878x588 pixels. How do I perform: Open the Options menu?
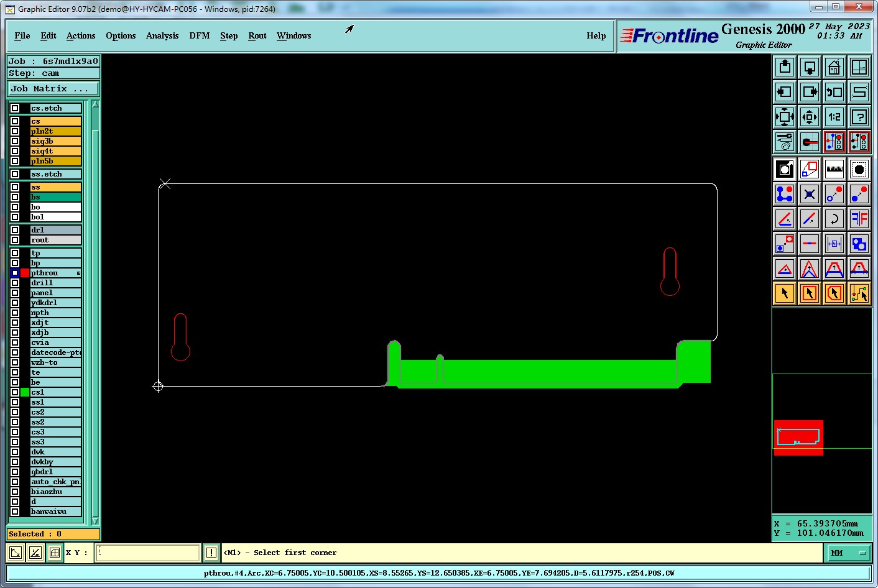121,36
